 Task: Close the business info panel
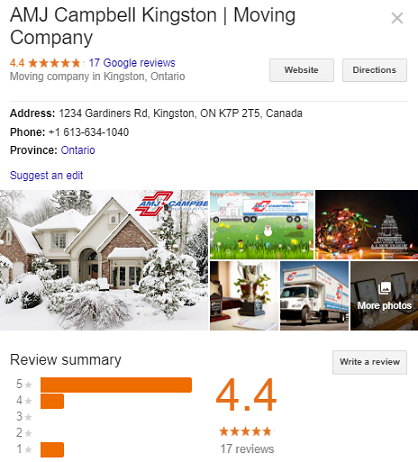pyautogui.click(x=397, y=18)
